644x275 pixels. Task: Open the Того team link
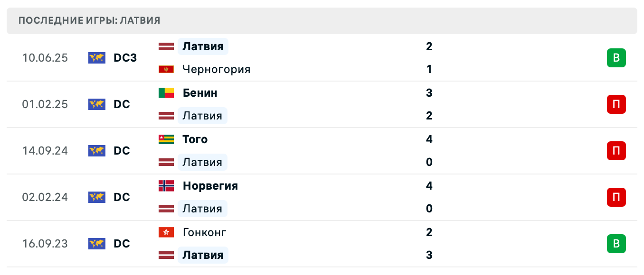coord(195,139)
